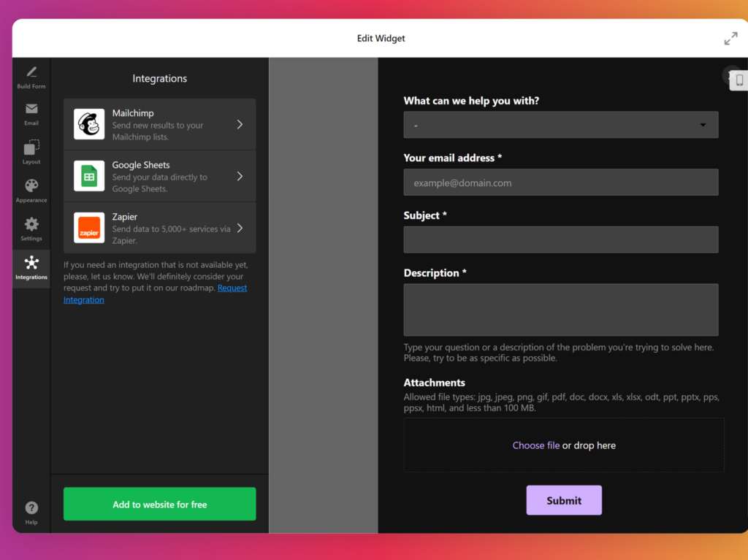748x560 pixels.
Task: Click the Zapier integration logo
Action: click(88, 228)
